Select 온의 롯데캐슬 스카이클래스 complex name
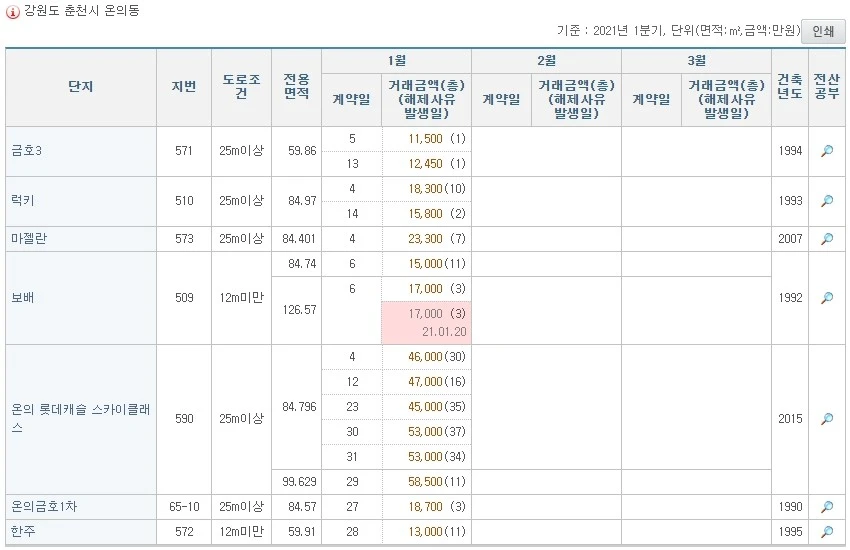The image size is (850, 550). 80,418
